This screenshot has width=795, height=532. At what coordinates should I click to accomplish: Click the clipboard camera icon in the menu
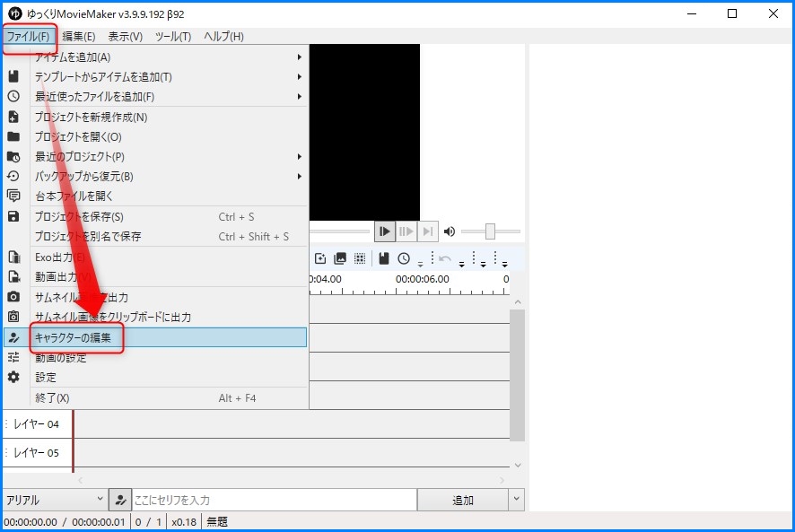coord(13,317)
